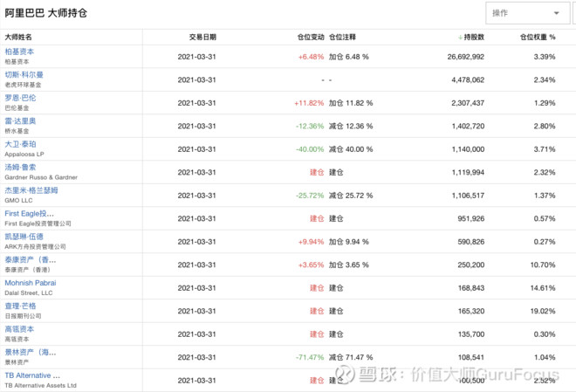Click the -25.72% position change value

[310, 196]
